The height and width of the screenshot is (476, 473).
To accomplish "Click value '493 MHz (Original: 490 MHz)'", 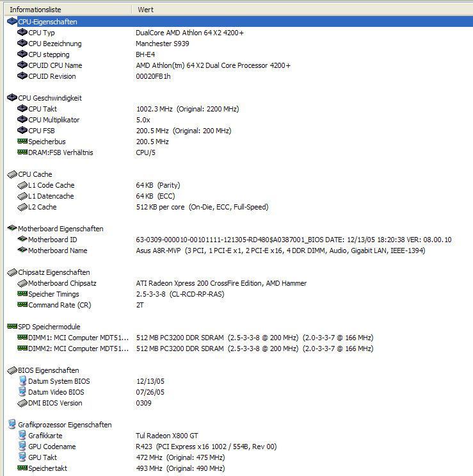I will click(x=180, y=468).
